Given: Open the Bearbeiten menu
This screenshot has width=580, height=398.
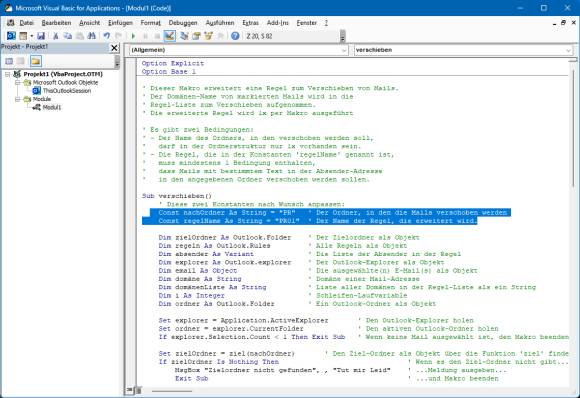Looking at the screenshot, I should click(x=56, y=23).
